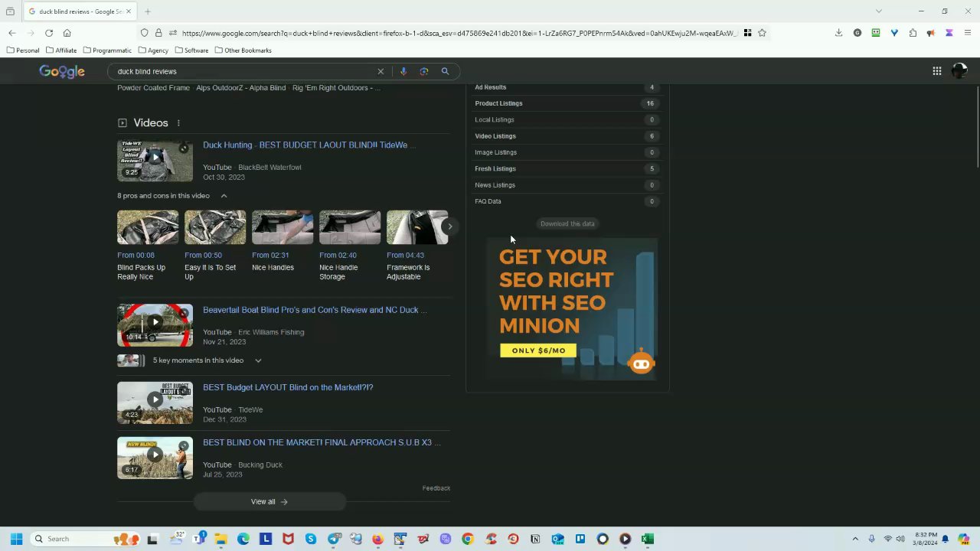Open the Agency bookmarks folder
The width and height of the screenshot is (980, 551).
tap(153, 51)
